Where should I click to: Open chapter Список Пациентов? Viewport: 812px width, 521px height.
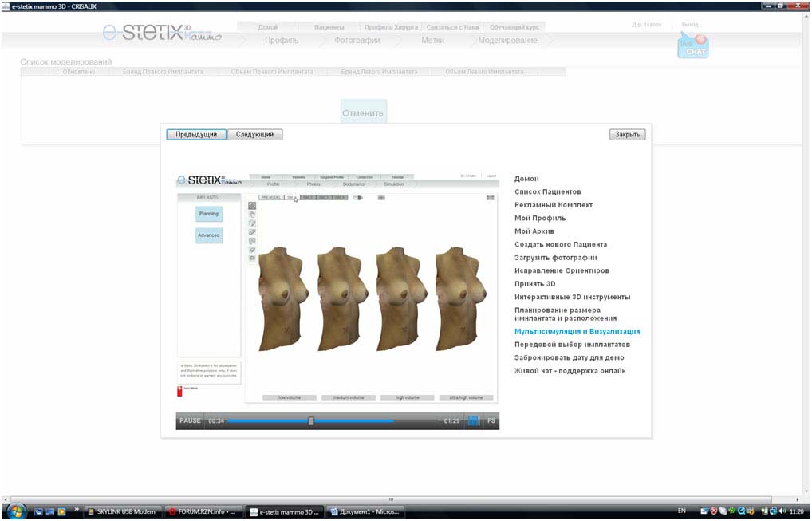[x=547, y=191]
